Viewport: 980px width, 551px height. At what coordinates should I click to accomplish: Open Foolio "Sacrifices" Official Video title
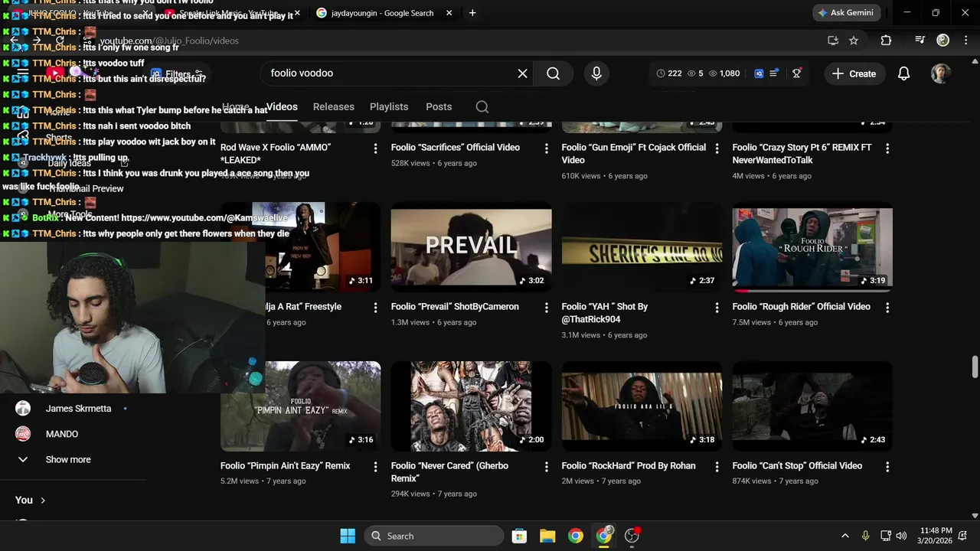(x=456, y=148)
